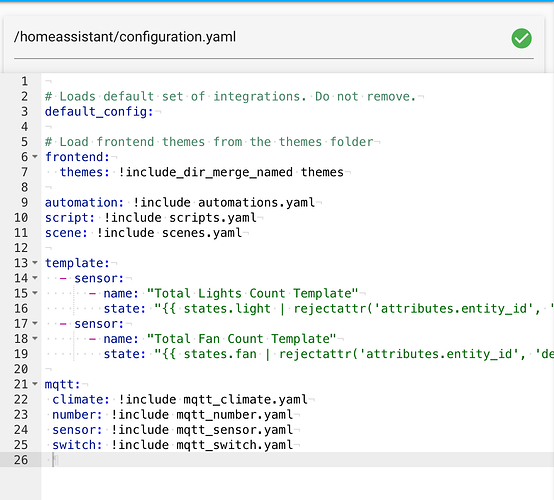The width and height of the screenshot is (554, 500).
Task: Click the !include_dir_merge_named themes value
Action: (231, 172)
